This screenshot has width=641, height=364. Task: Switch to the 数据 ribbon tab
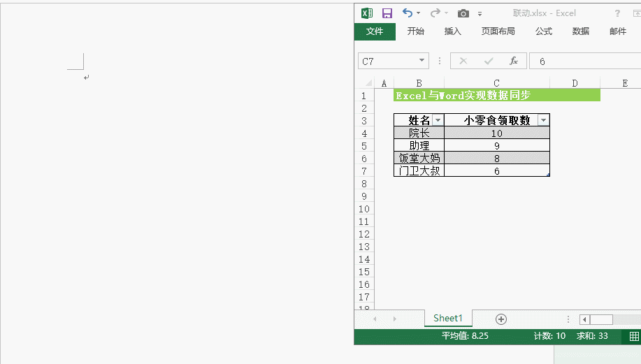tap(580, 31)
